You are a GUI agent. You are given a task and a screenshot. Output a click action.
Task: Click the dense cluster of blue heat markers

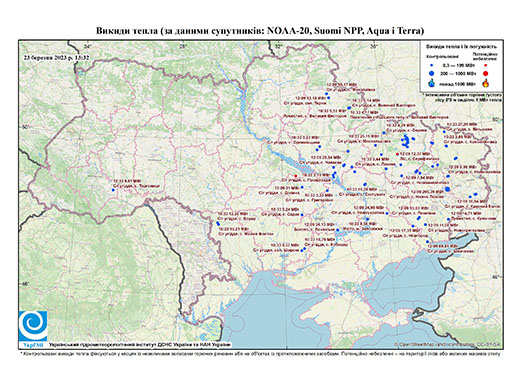pyautogui.click(x=406, y=141)
